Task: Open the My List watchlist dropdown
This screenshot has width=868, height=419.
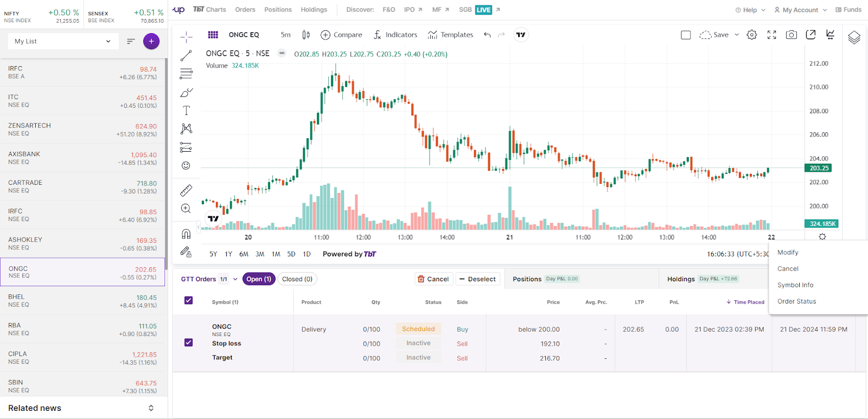Action: 63,41
